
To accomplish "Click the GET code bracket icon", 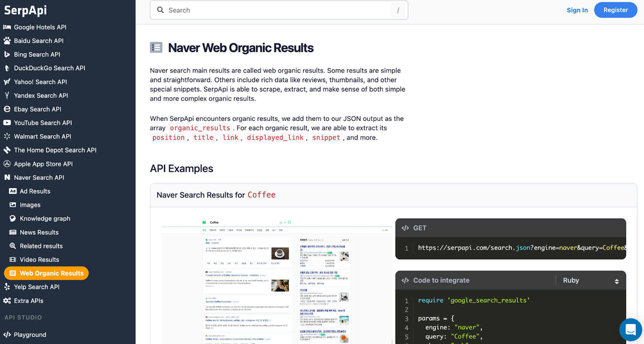I will (x=405, y=228).
